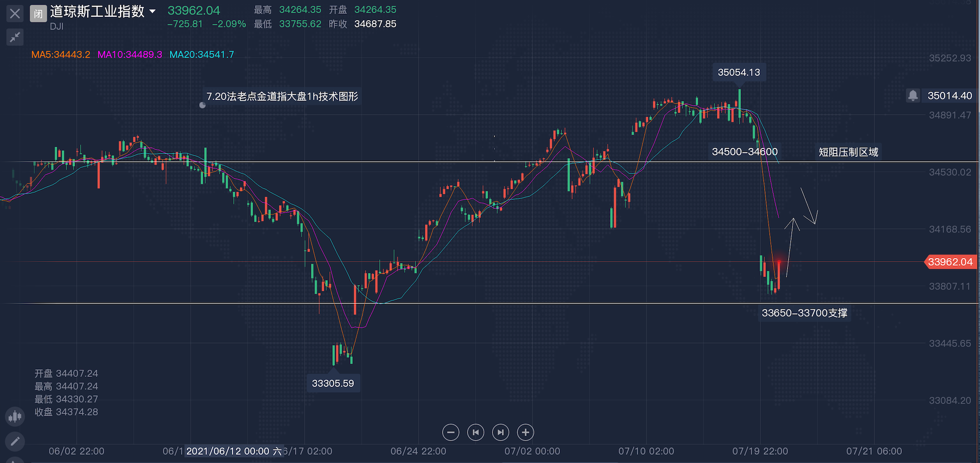Toggle the MA5 indicator label

[60, 55]
